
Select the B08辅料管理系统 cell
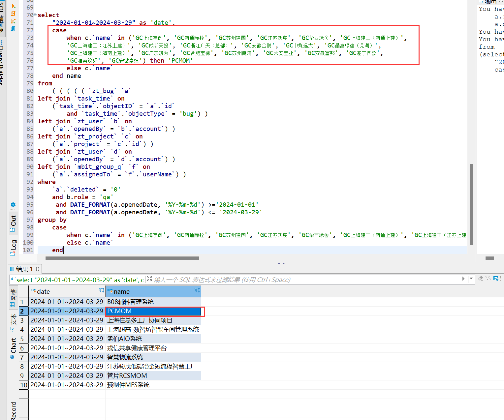tap(153, 302)
